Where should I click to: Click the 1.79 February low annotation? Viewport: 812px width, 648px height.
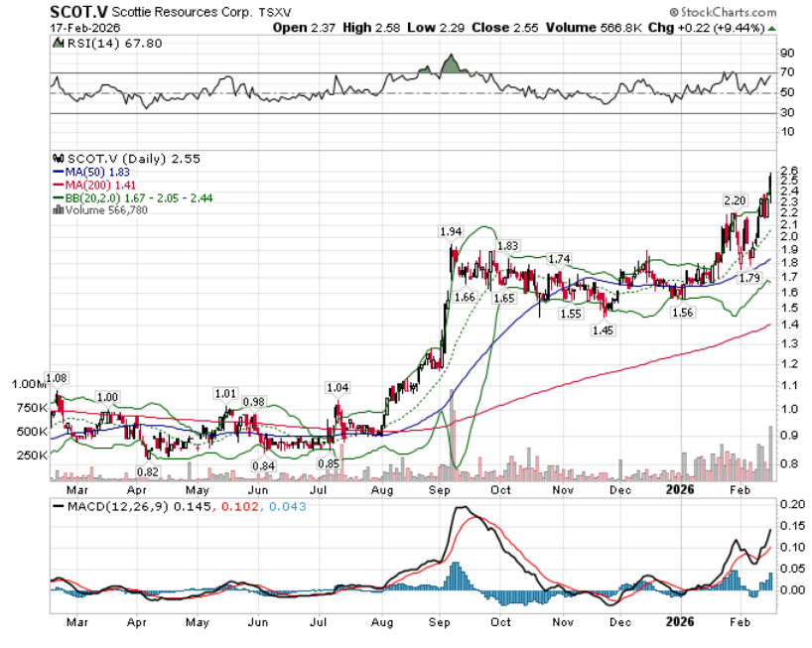[x=749, y=278]
